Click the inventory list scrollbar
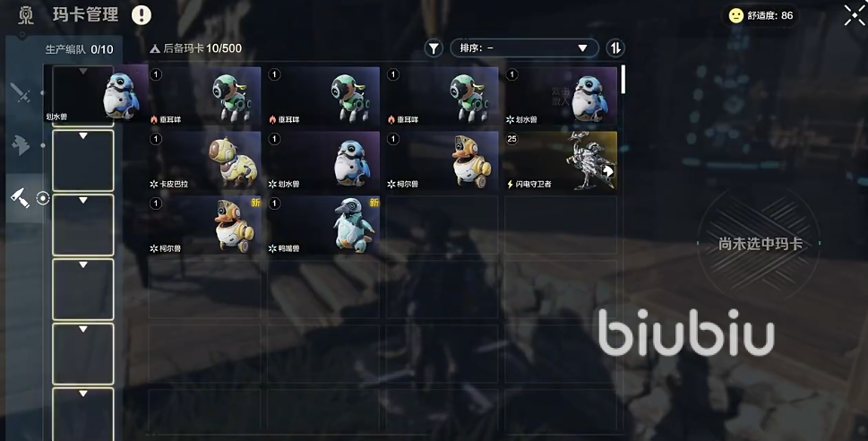The height and width of the screenshot is (441, 868). (623, 79)
